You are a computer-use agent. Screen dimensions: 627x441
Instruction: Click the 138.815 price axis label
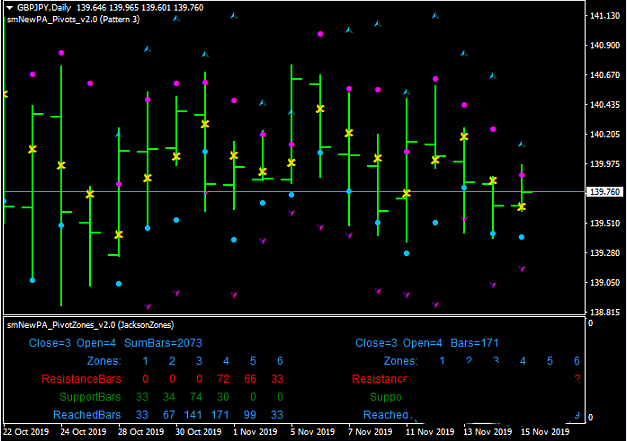[603, 312]
